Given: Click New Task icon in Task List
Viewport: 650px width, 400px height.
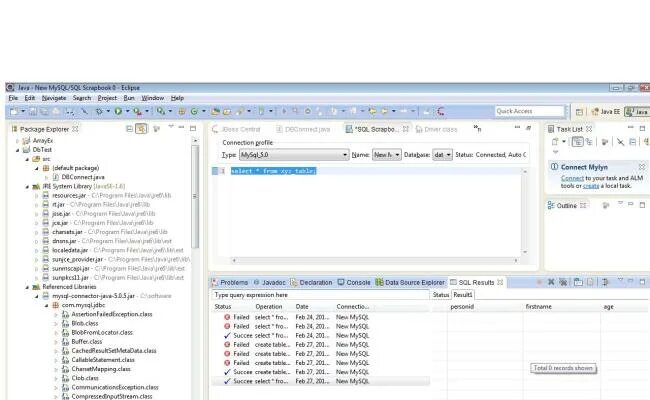Looking at the screenshot, I should (555, 142).
